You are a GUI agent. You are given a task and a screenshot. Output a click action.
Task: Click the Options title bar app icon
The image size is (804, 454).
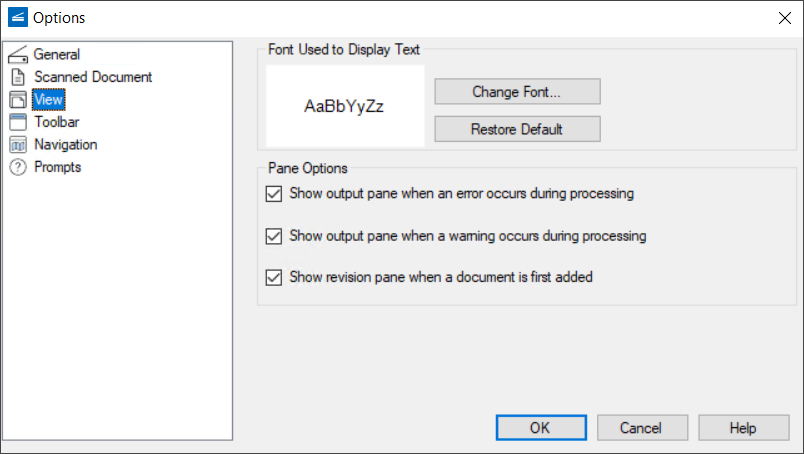click(x=17, y=17)
